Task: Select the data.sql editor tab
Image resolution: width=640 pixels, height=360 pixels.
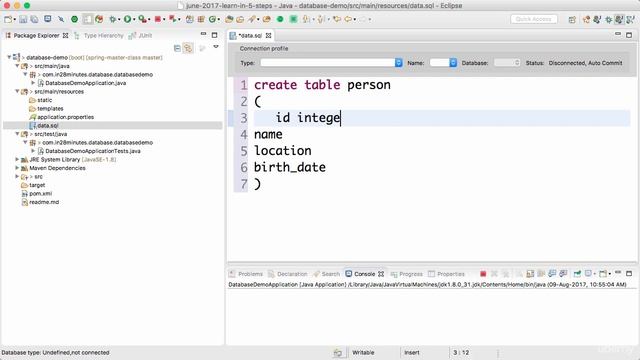Action: coord(250,36)
